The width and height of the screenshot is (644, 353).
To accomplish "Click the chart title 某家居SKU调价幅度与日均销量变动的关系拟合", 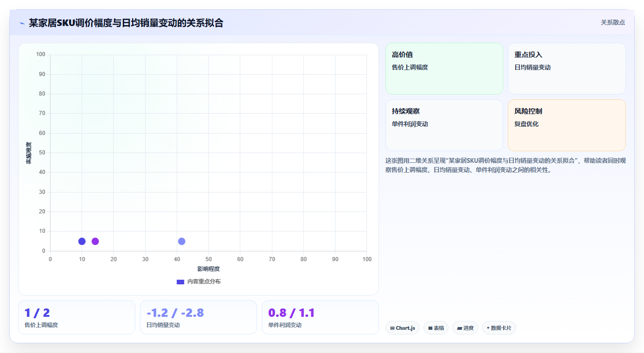I will click(x=126, y=23).
